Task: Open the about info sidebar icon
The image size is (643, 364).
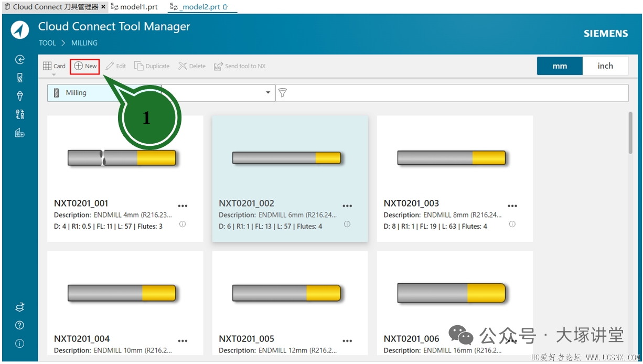Action: tap(20, 344)
